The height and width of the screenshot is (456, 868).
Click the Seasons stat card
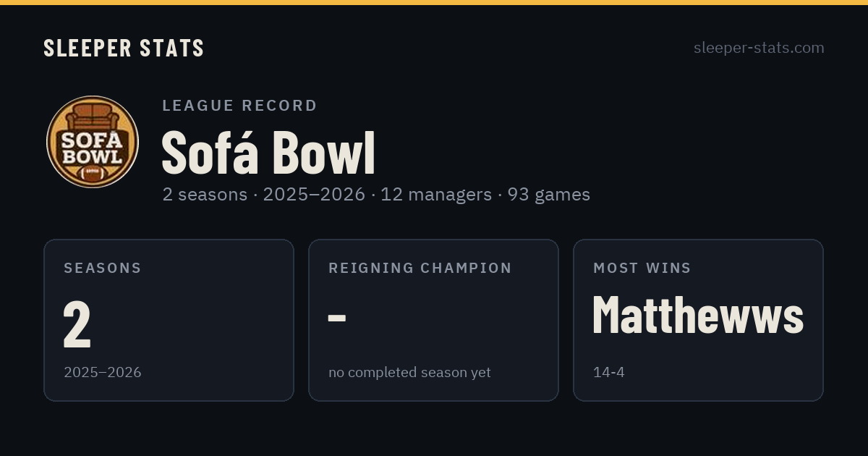[x=169, y=320]
